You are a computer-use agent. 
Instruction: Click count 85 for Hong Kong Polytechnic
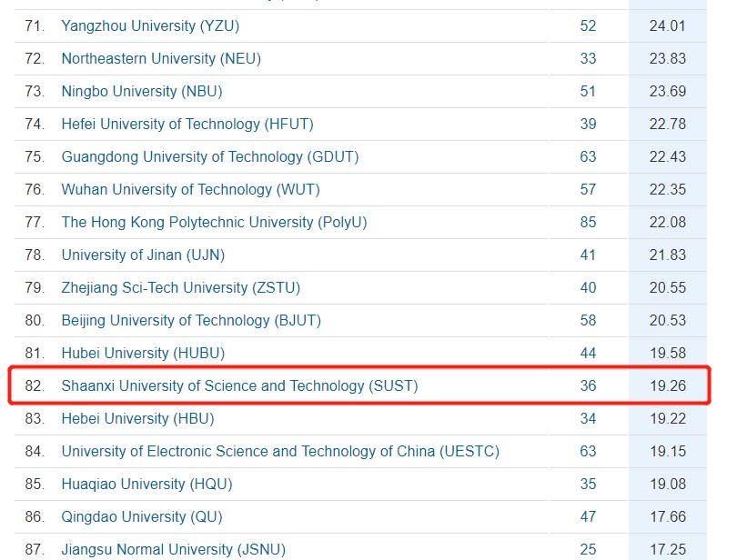[588, 222]
